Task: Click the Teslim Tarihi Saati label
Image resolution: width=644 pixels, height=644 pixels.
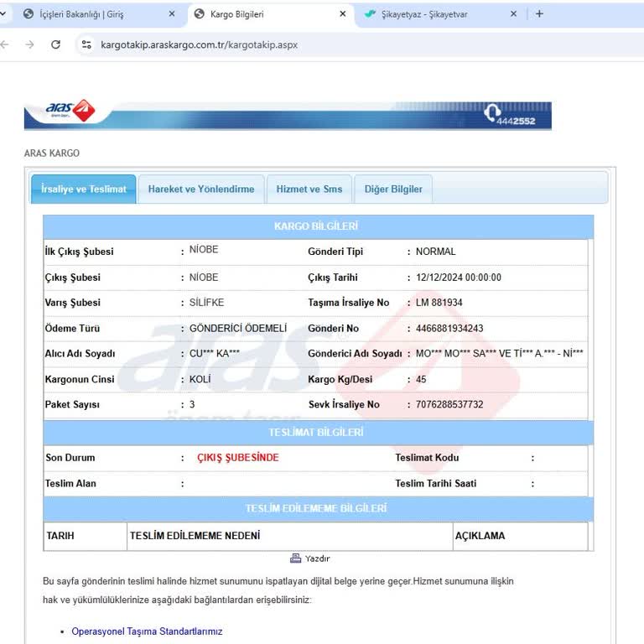Action: [x=436, y=483]
